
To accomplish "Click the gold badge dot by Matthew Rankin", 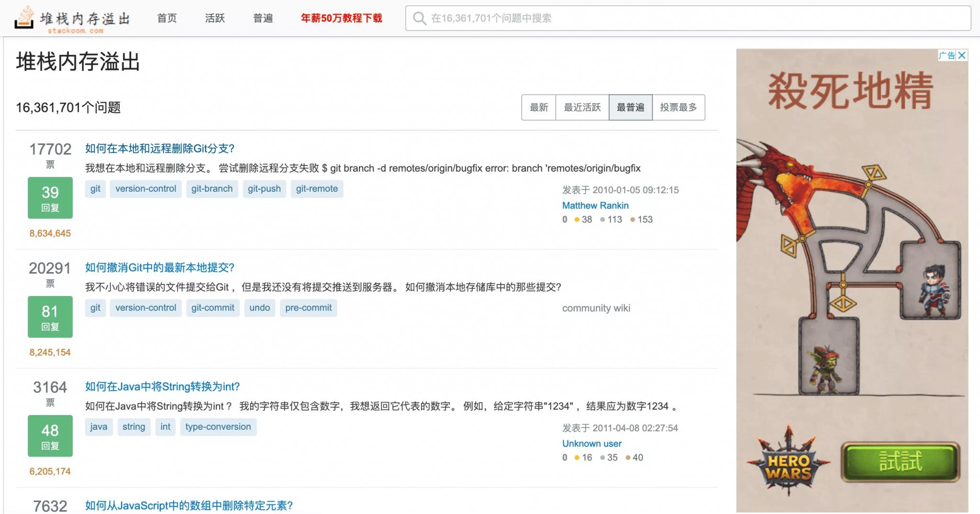I will tap(578, 219).
